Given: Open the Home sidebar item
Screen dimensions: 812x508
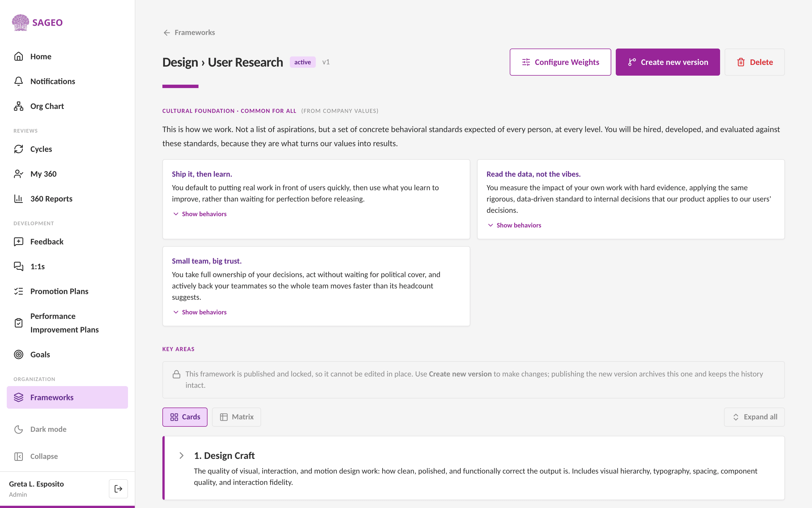Looking at the screenshot, I should (x=67, y=56).
